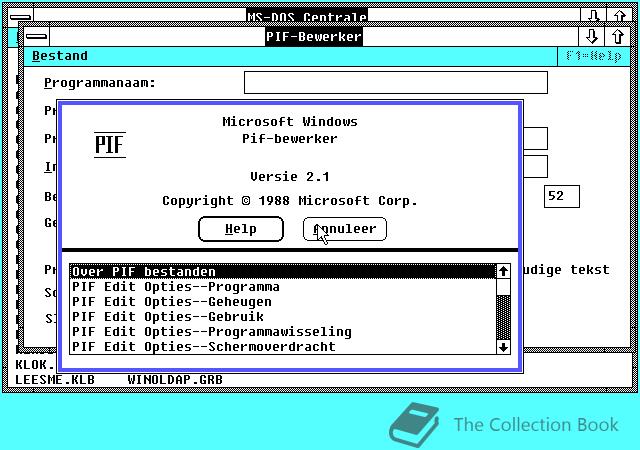The image size is (640, 450).
Task: Select LEESME.KLB in MS-DOS Centrale
Action: tap(55, 380)
